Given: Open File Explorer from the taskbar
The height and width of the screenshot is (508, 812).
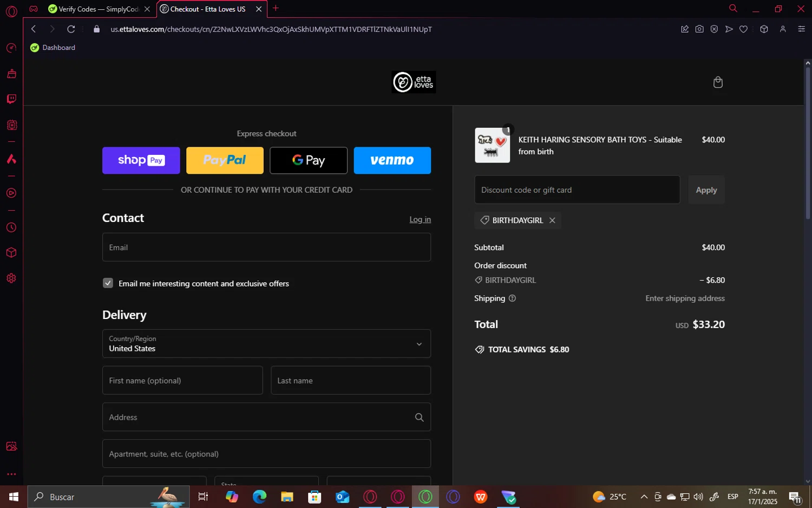Looking at the screenshot, I should (x=287, y=497).
